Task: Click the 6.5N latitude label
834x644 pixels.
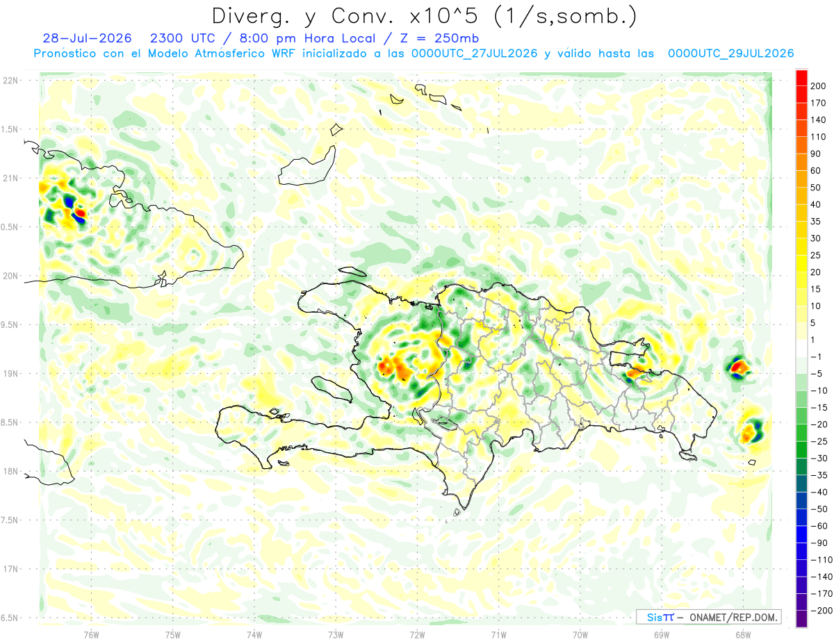Action: [10, 618]
